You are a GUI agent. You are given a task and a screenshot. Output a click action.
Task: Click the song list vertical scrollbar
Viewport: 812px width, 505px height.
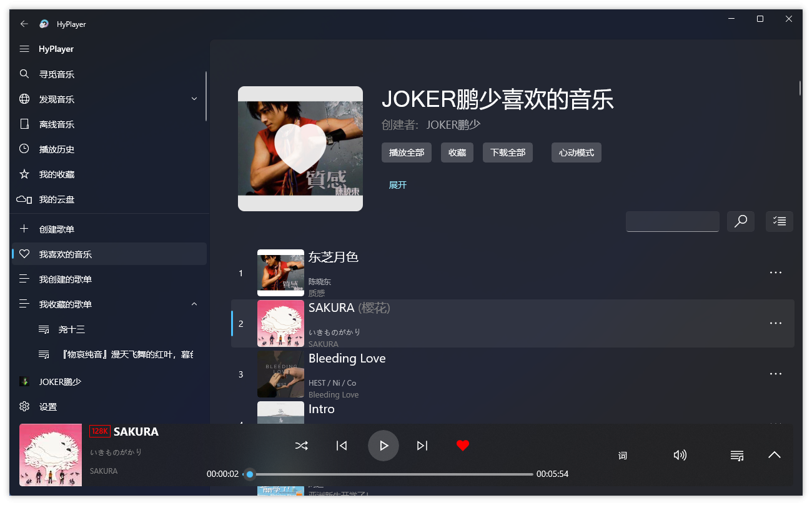click(800, 88)
